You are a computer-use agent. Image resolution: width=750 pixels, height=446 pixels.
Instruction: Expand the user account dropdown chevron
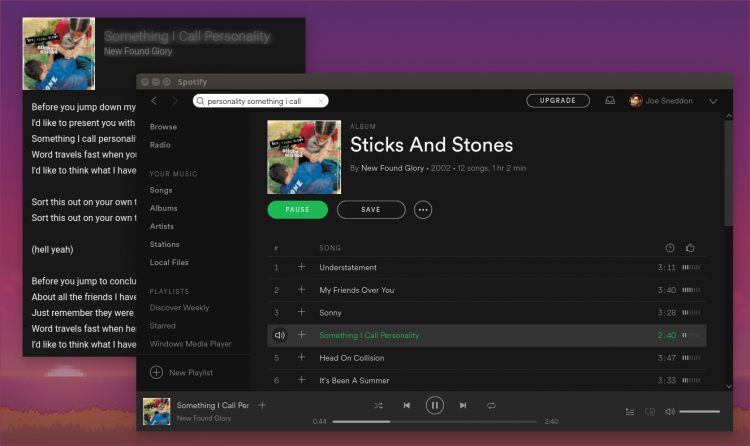point(713,101)
